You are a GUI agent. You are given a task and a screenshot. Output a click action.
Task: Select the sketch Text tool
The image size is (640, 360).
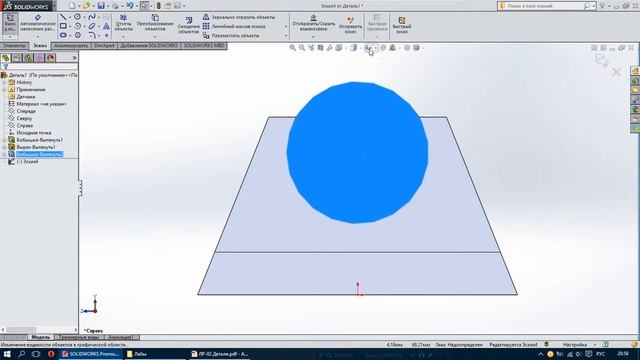tap(106, 26)
